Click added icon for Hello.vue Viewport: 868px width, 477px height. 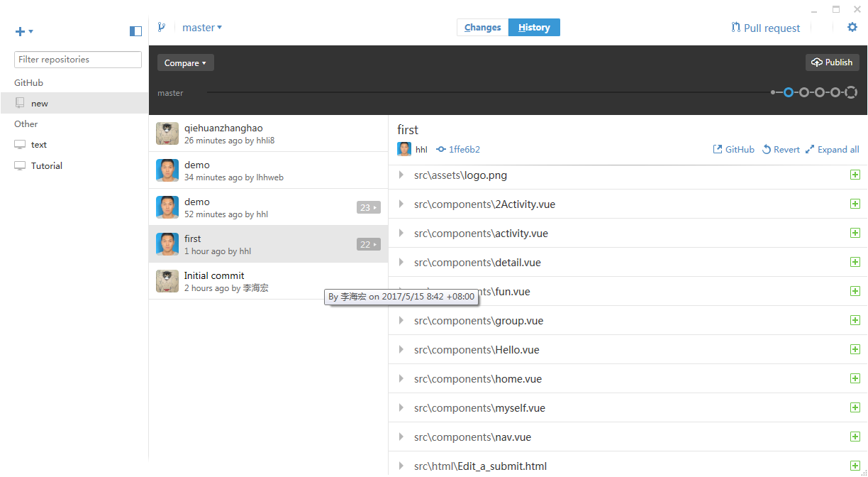click(855, 349)
